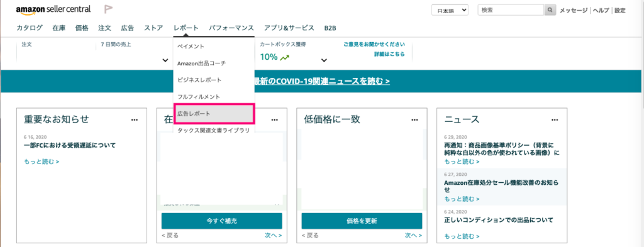This screenshot has width=644, height=247.
Task: Open the ヘルプ link
Action: (x=601, y=11)
